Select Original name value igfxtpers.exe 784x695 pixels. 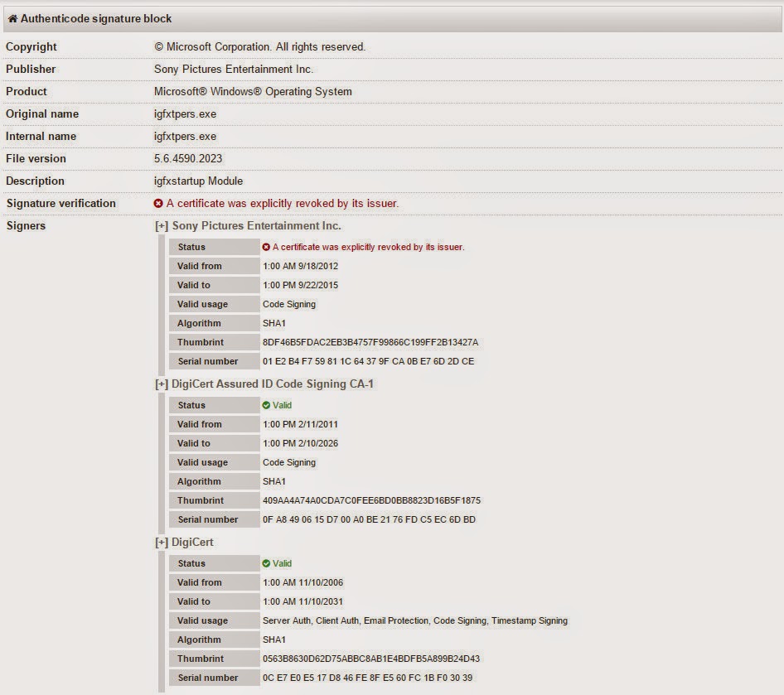pos(185,114)
